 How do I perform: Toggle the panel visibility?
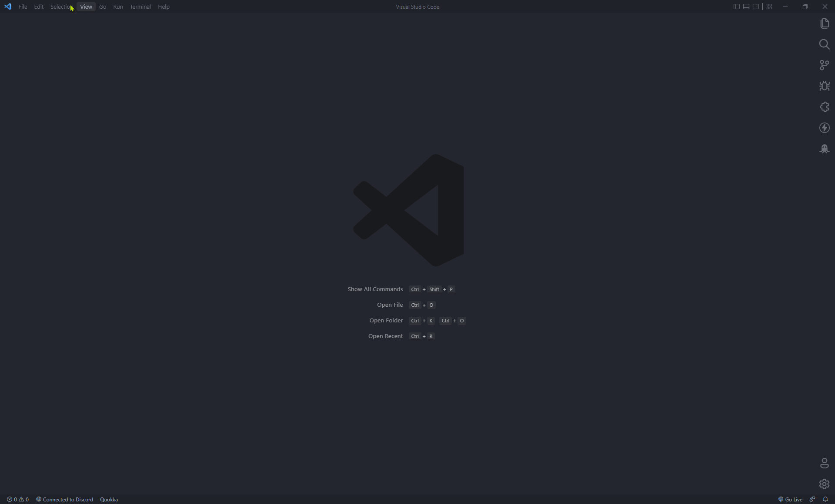click(x=746, y=6)
